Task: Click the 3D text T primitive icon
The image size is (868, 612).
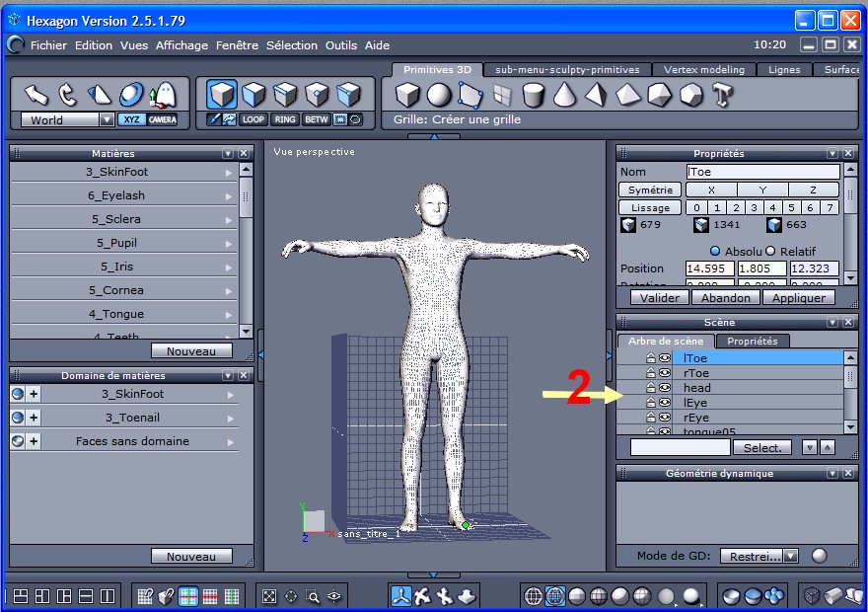Action: (722, 95)
